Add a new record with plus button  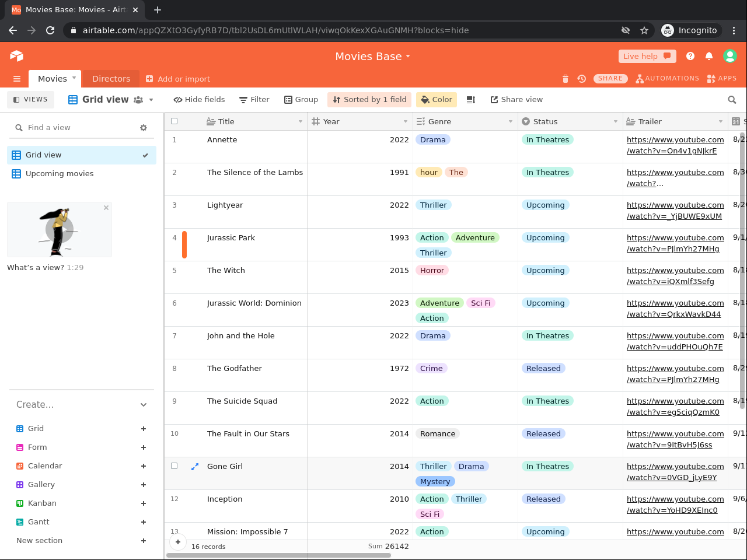point(178,541)
